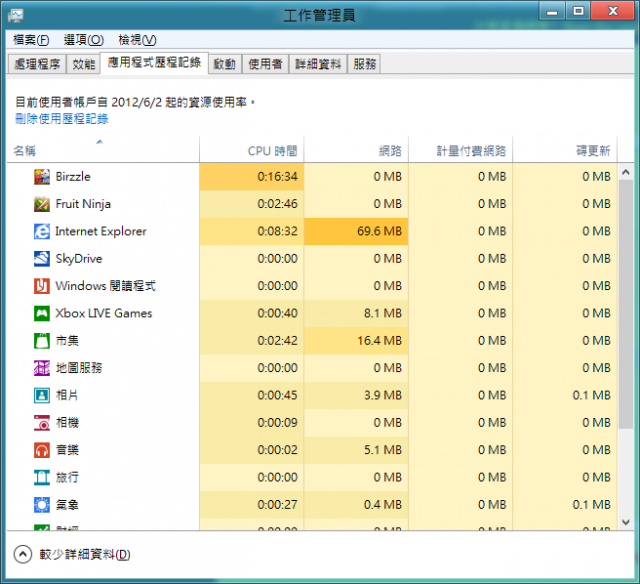Click the 旅行 travel icon
This screenshot has width=640, height=584.
[42, 477]
